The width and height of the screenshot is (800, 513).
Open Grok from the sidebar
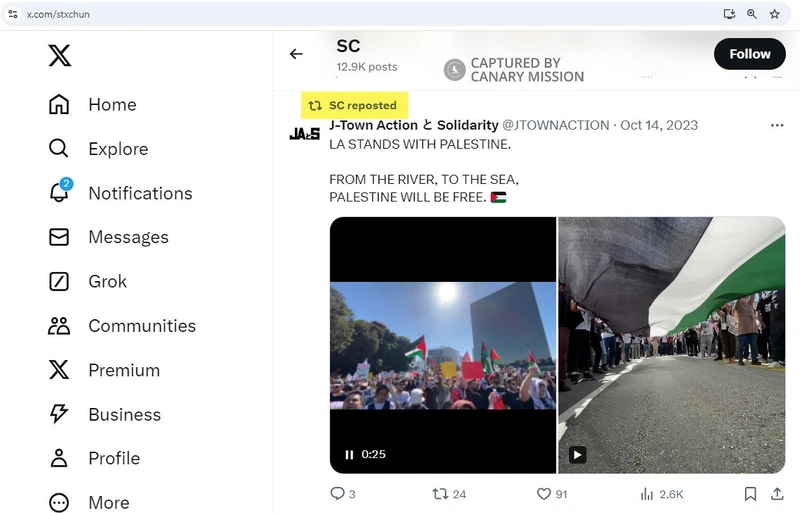60,281
